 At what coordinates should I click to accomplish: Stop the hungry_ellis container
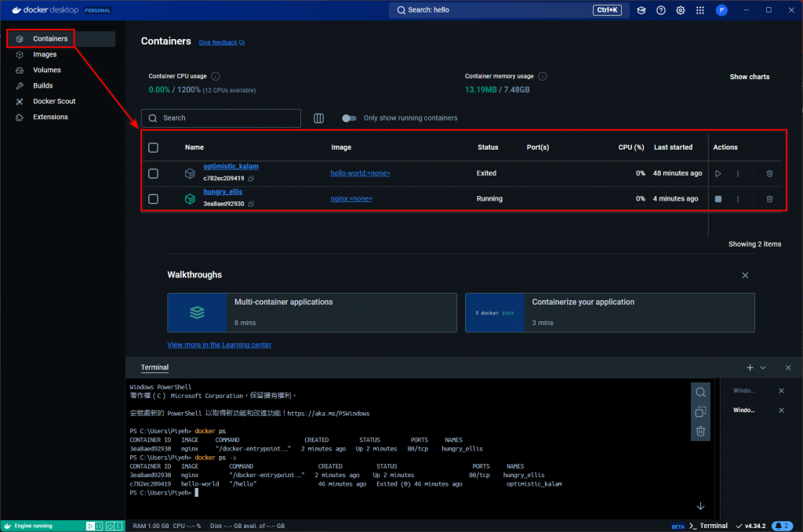tap(718, 199)
